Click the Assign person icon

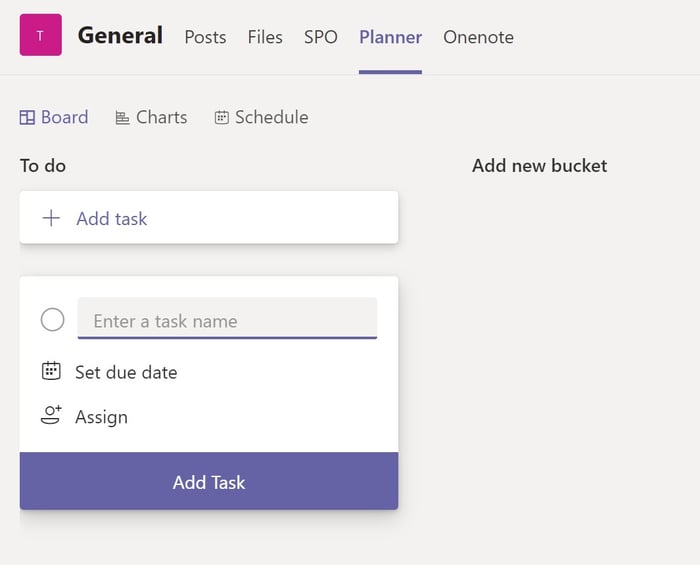pos(51,415)
